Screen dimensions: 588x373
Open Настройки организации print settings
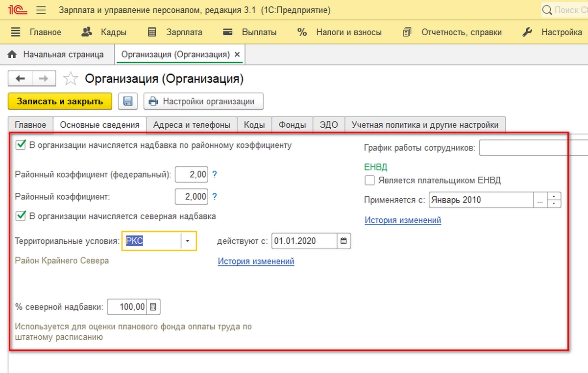click(x=203, y=101)
